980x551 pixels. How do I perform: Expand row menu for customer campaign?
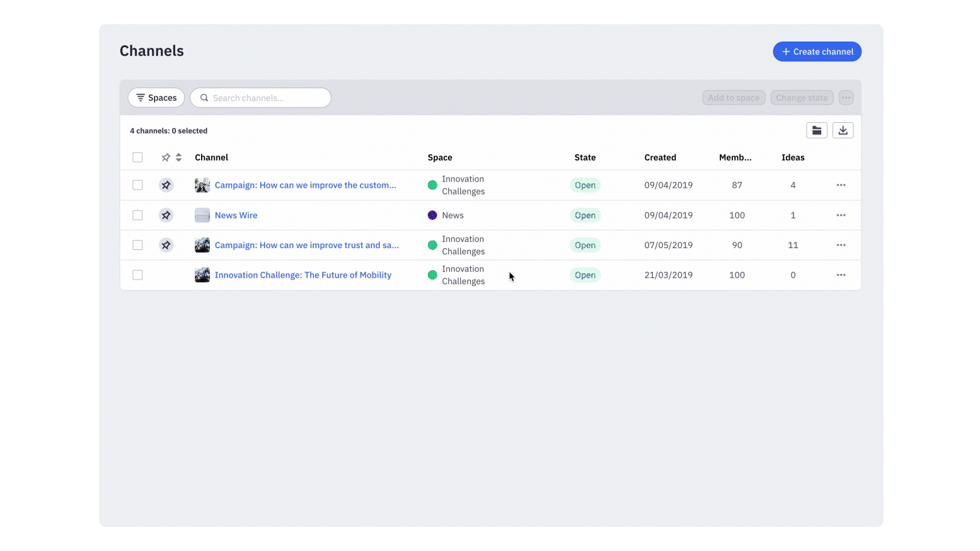point(841,185)
